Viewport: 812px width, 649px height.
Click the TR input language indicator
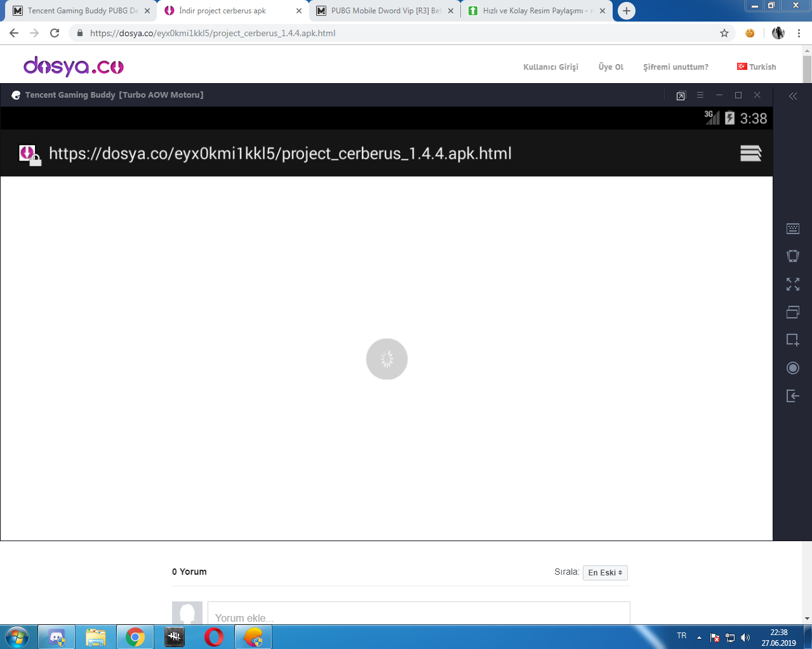pos(681,636)
